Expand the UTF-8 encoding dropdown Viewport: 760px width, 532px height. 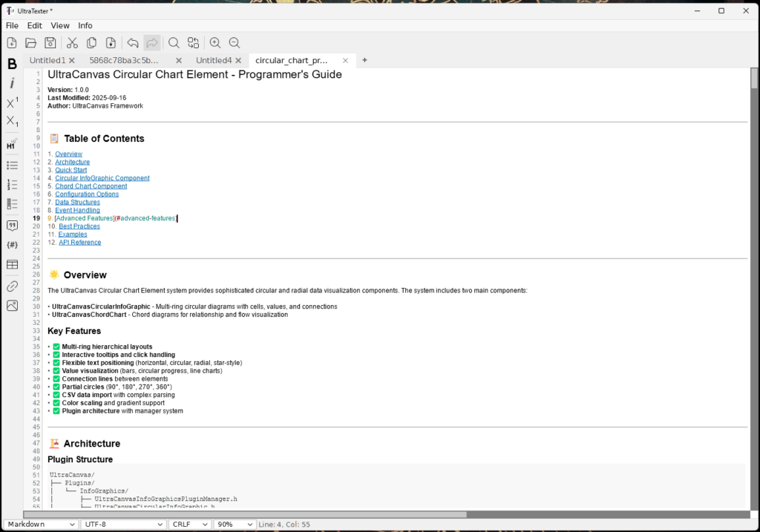click(x=123, y=524)
